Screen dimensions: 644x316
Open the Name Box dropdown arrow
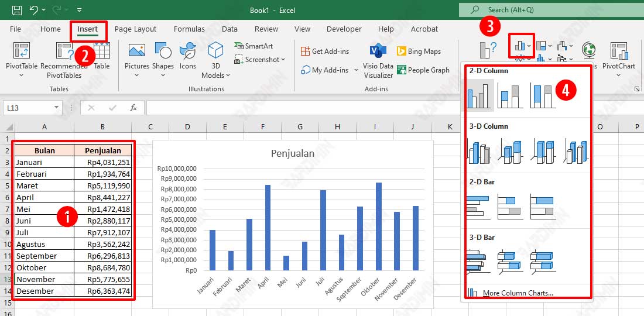click(x=57, y=108)
